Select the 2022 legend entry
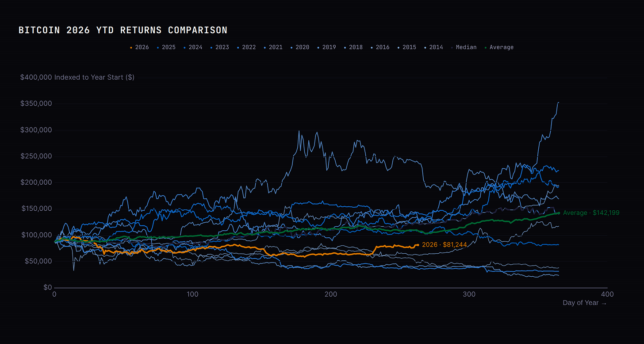Image resolution: width=644 pixels, height=344 pixels. click(x=246, y=47)
